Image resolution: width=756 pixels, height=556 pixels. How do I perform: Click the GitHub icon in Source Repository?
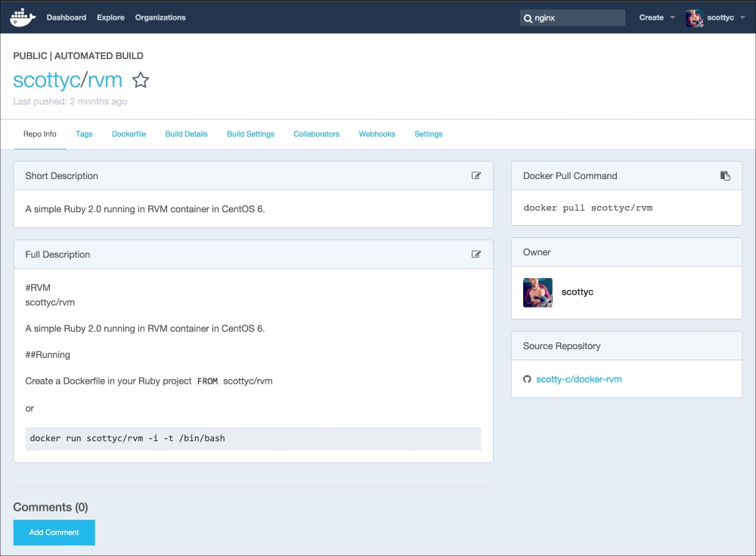(527, 379)
